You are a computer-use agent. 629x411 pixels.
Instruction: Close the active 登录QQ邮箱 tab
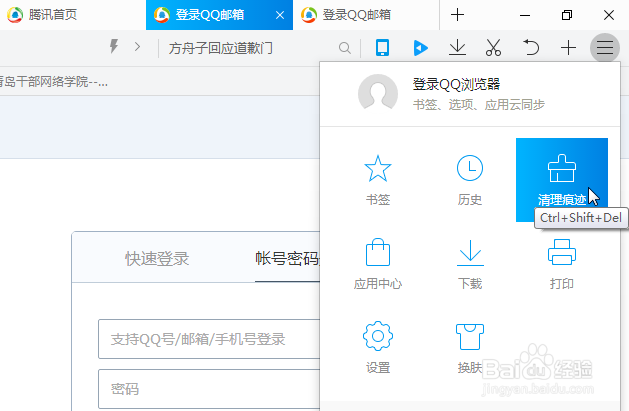coord(280,15)
